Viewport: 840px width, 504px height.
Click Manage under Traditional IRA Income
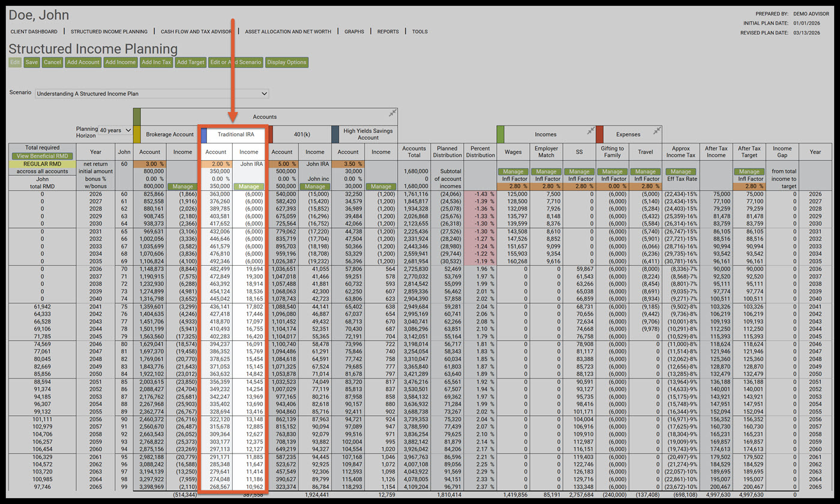click(249, 187)
